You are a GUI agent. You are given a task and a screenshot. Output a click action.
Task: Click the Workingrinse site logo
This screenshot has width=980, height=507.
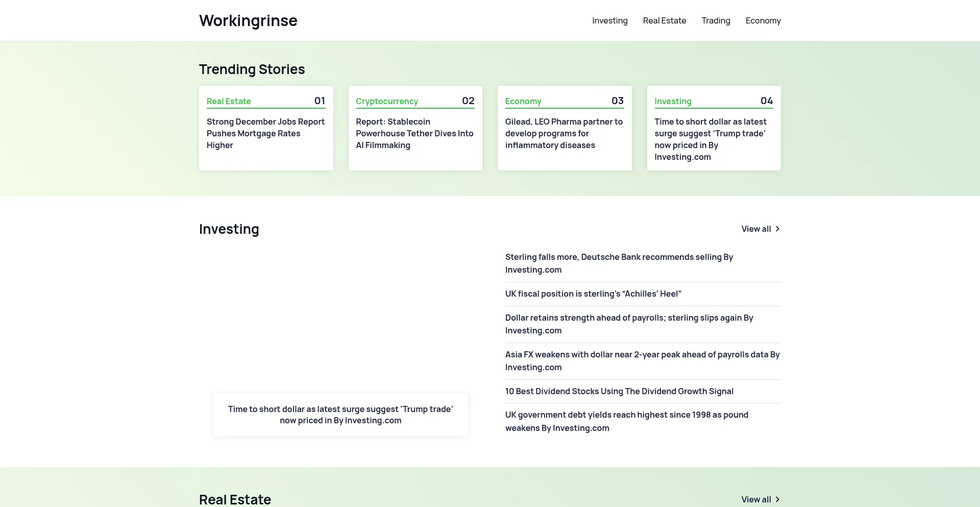coord(248,20)
